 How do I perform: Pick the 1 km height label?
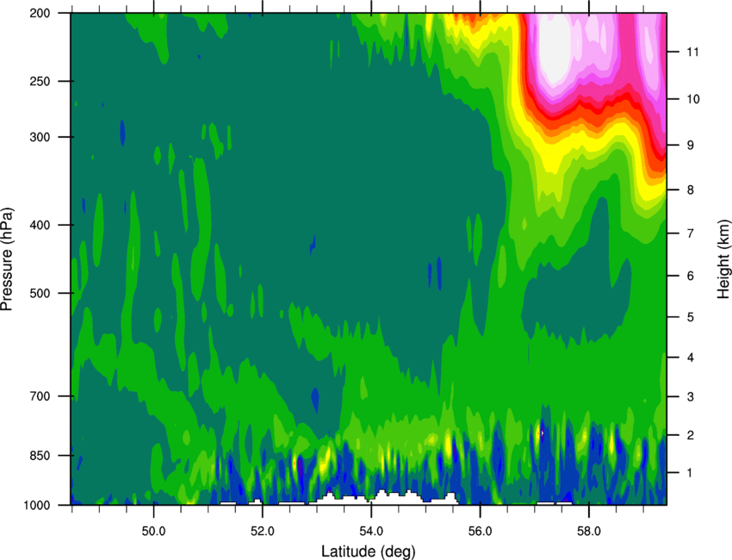pyautogui.click(x=691, y=473)
